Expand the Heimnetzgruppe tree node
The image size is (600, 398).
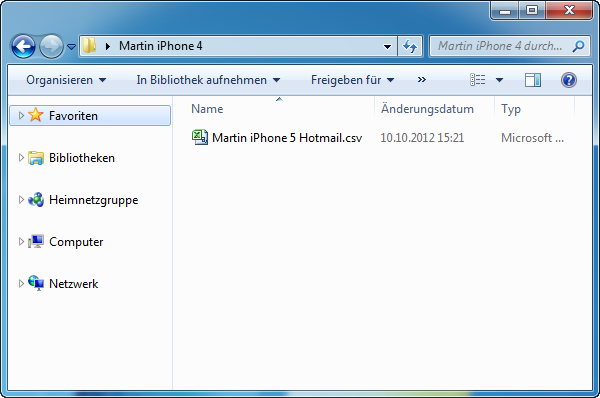click(x=21, y=199)
